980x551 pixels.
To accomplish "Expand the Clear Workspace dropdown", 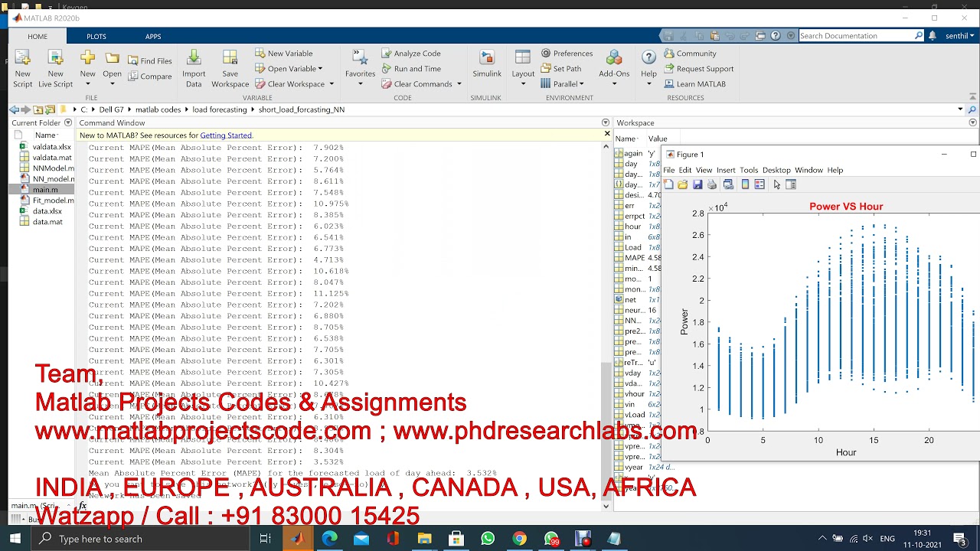I will point(331,84).
